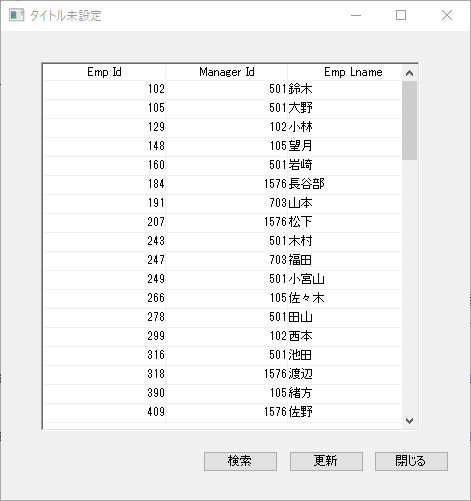Click Emp Id cell 243
The width and height of the screenshot is (471, 501).
click(x=104, y=241)
